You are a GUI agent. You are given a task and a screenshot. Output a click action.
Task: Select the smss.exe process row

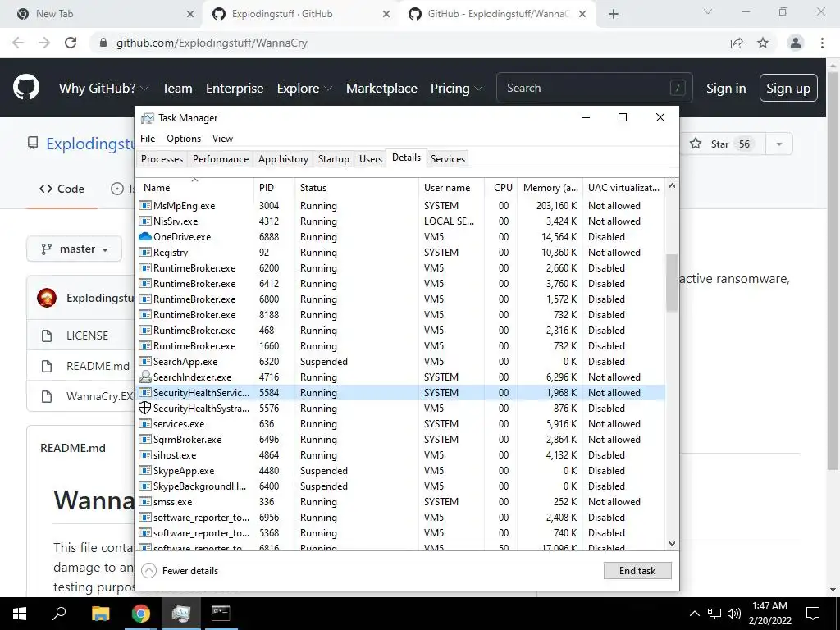(x=400, y=502)
